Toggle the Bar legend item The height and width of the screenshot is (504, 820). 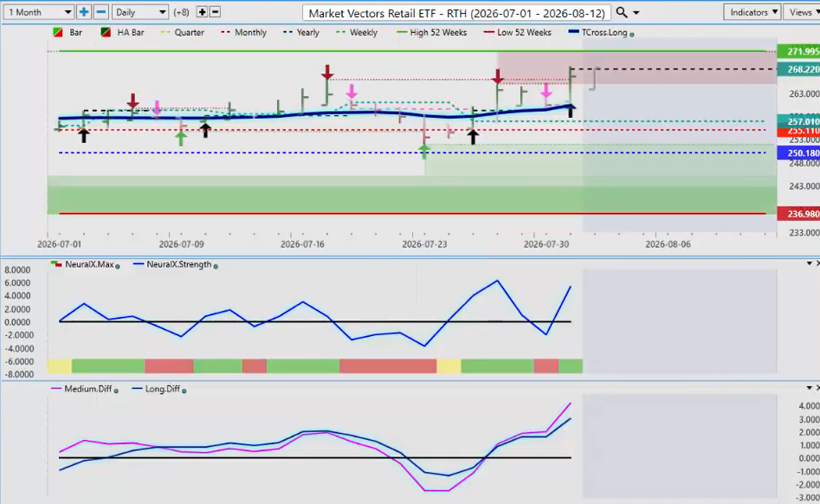[68, 32]
